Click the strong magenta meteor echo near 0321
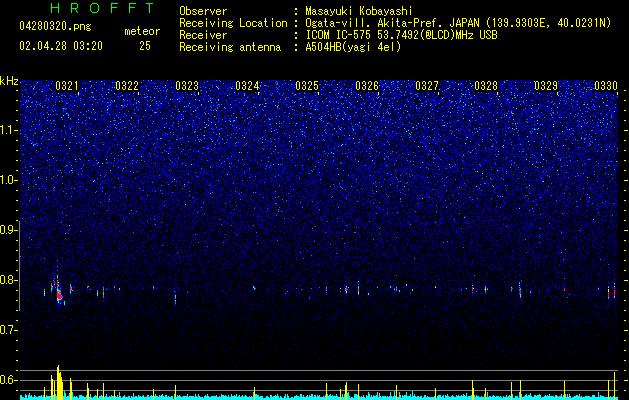 click(x=59, y=295)
